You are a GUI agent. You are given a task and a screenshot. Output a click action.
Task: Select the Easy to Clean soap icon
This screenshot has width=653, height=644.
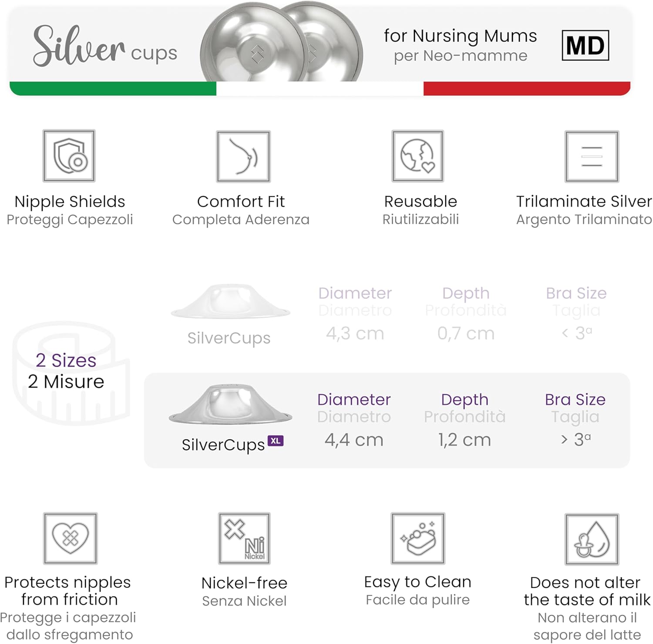417,538
